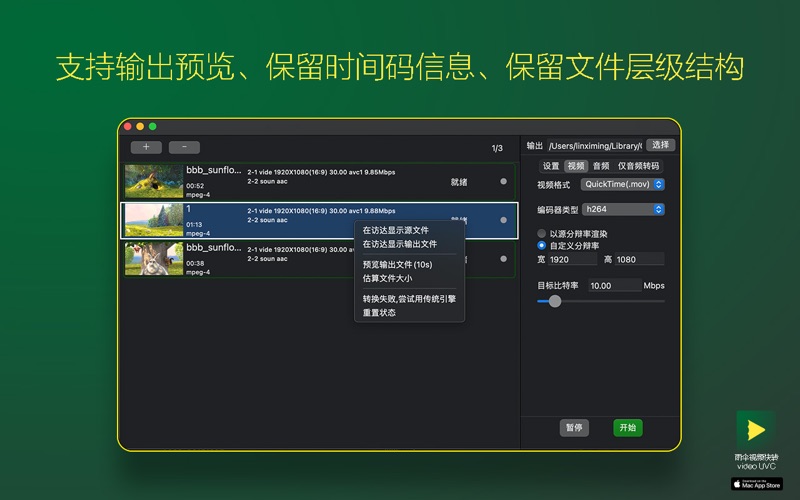
Task: Choose 转换失败,尝试用传统引擎 menu entry
Action: point(409,298)
